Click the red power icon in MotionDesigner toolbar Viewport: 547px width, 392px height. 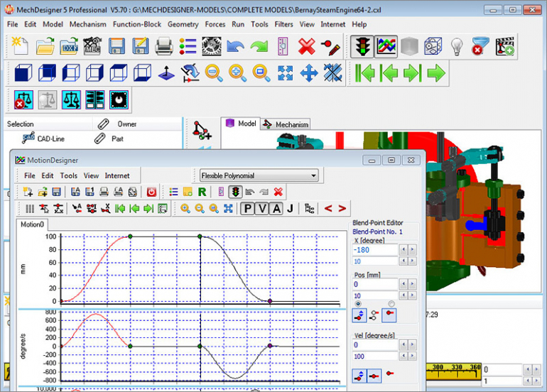click(x=151, y=192)
